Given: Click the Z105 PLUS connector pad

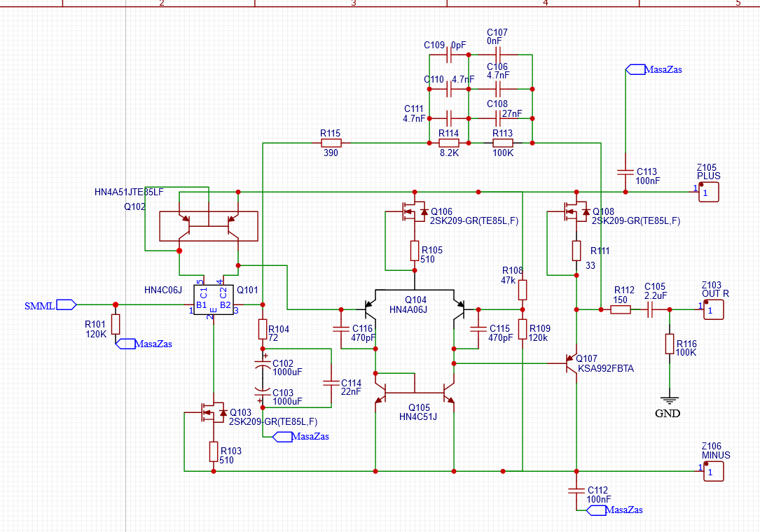Looking at the screenshot, I should 710,192.
